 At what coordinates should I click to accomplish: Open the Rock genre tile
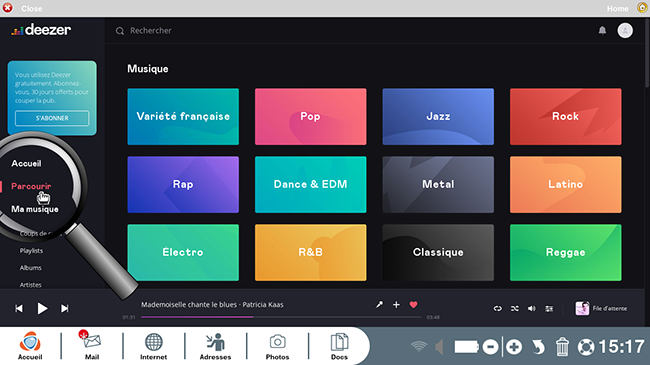pyautogui.click(x=565, y=117)
